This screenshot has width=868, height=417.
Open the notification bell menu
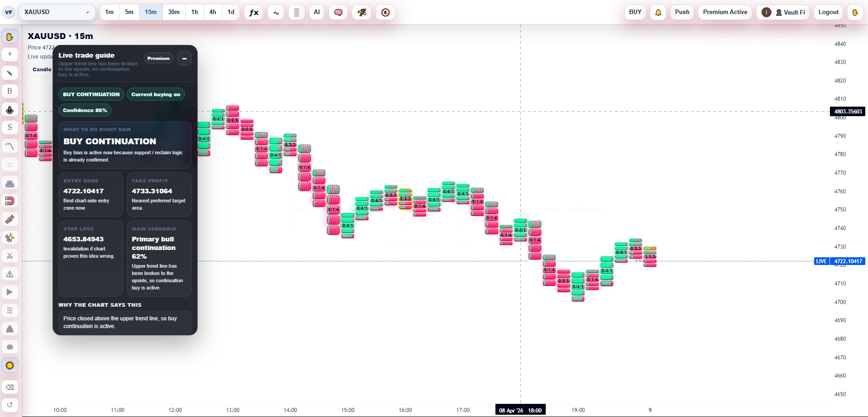coord(658,12)
